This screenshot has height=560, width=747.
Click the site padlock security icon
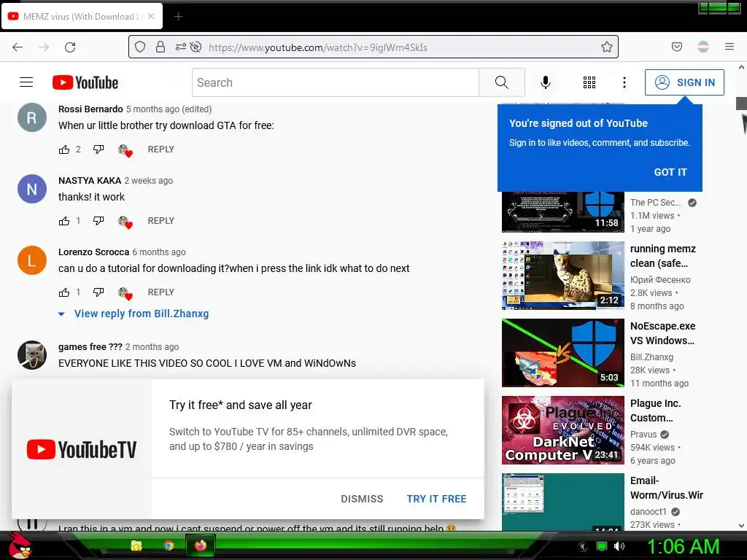(x=160, y=47)
